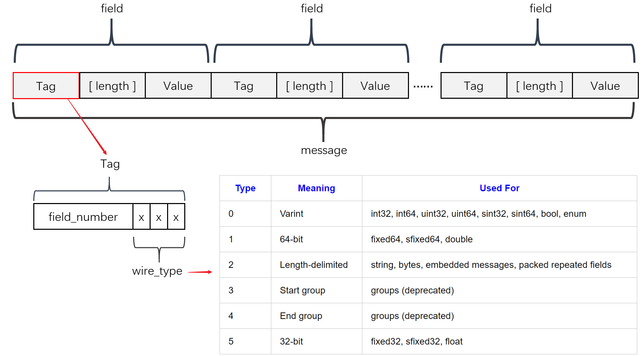Click the Length-delimited table cell

[314, 265]
